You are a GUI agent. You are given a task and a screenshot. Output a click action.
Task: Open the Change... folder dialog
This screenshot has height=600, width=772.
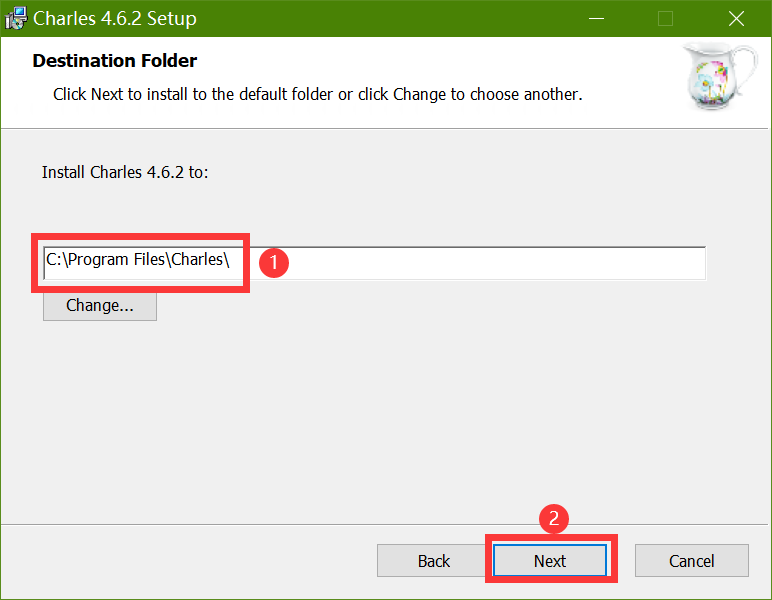coord(100,306)
